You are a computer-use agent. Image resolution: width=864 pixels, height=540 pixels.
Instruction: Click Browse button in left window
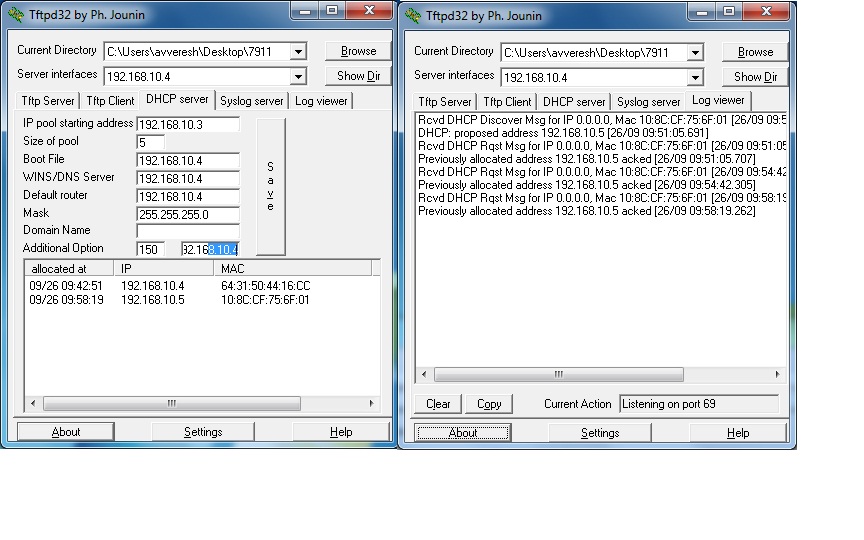point(358,51)
